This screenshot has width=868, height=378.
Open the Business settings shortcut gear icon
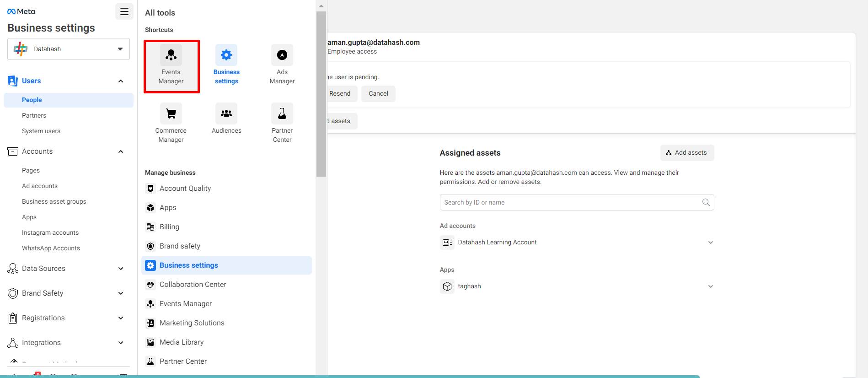coord(226,55)
